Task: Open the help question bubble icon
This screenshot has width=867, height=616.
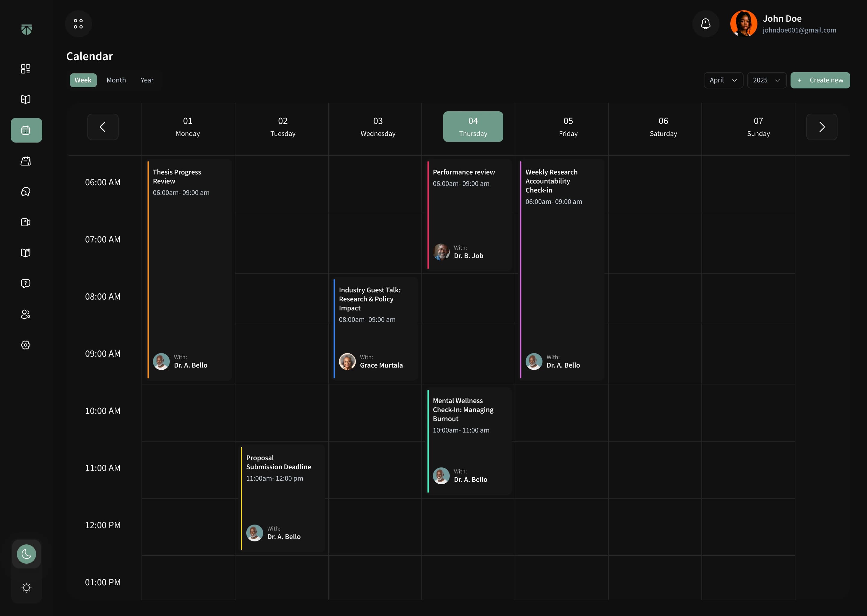Action: [25, 283]
